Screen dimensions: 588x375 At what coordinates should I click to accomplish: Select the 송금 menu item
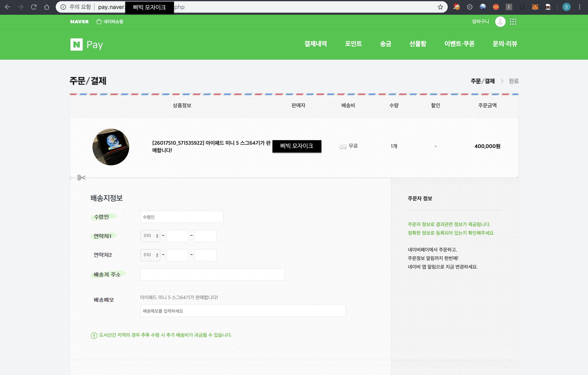[x=386, y=44]
